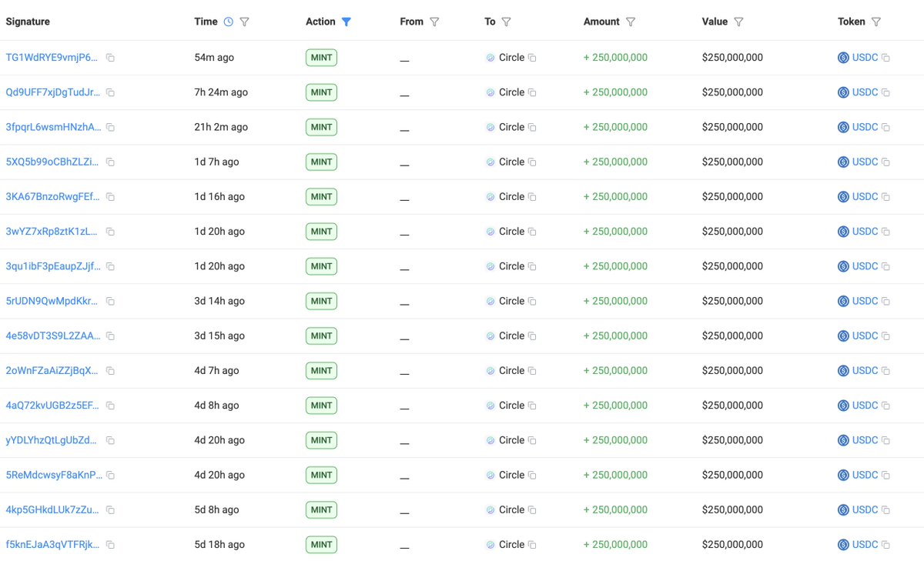Copy USDC token address in 4d 7h ago row
The height and width of the screenshot is (561, 924).
[x=885, y=371]
